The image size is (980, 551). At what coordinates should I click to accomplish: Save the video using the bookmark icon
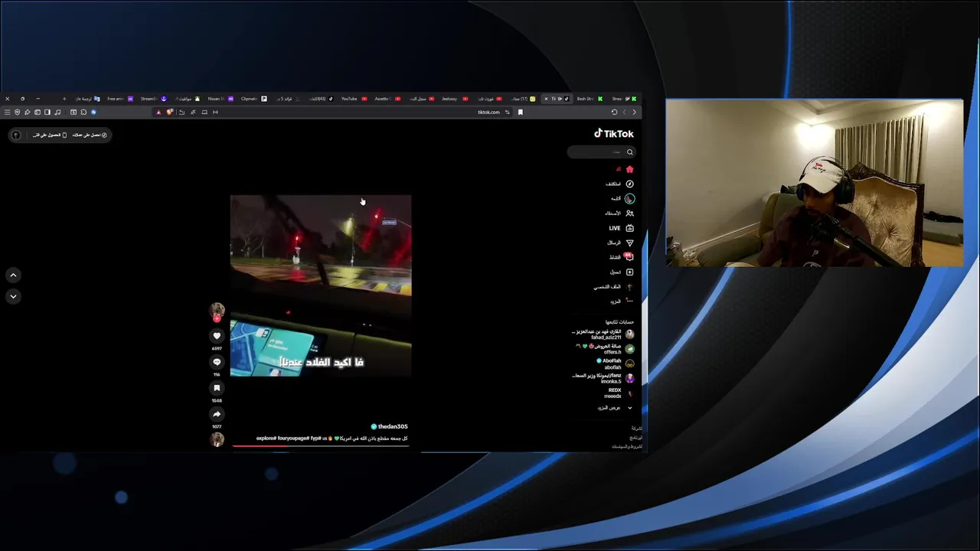click(x=217, y=388)
